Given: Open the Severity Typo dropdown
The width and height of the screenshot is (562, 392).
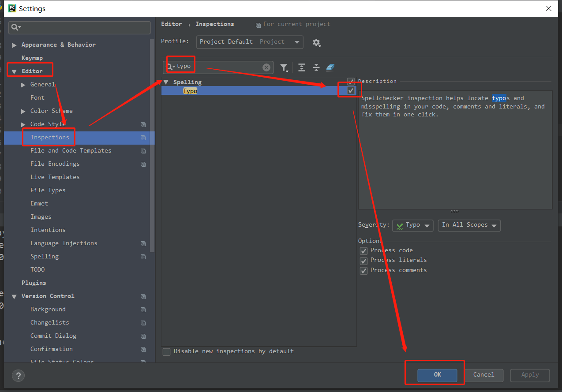Looking at the screenshot, I should click(412, 225).
